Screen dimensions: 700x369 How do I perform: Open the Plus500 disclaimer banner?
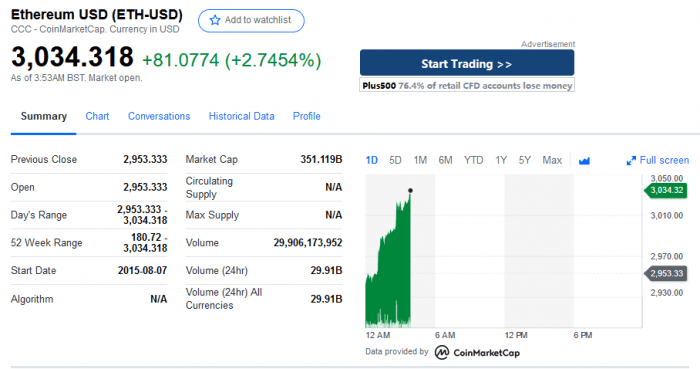click(467, 85)
